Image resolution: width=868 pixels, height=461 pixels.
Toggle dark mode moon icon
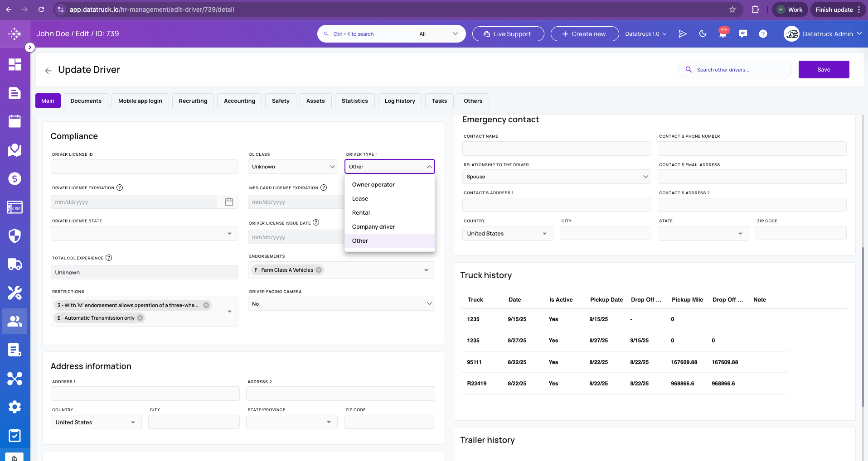703,34
